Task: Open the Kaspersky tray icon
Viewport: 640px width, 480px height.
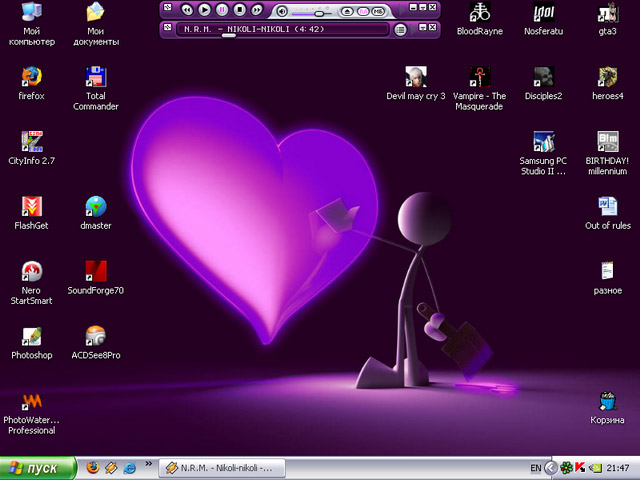Action: (x=580, y=468)
